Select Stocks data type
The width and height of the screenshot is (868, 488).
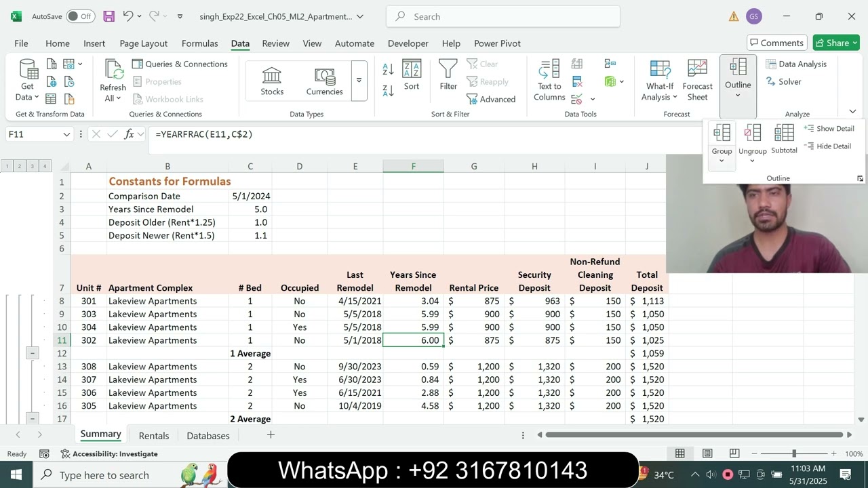coord(272,81)
